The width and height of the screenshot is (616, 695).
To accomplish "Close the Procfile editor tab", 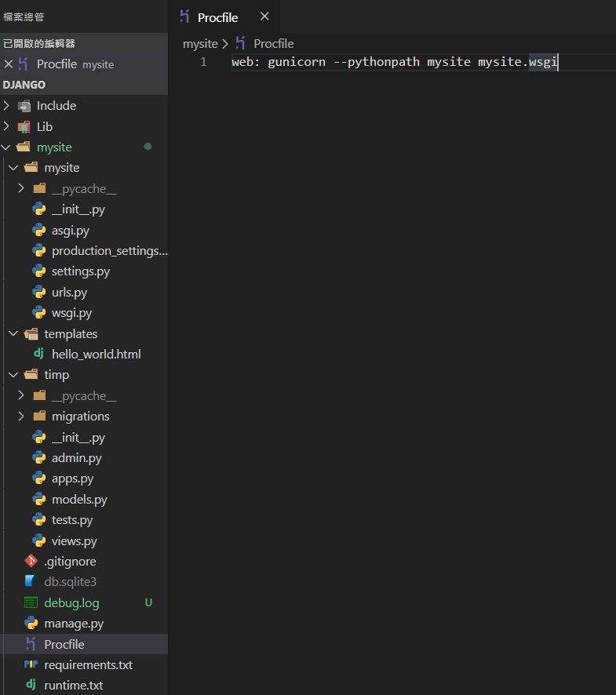I will point(264,16).
